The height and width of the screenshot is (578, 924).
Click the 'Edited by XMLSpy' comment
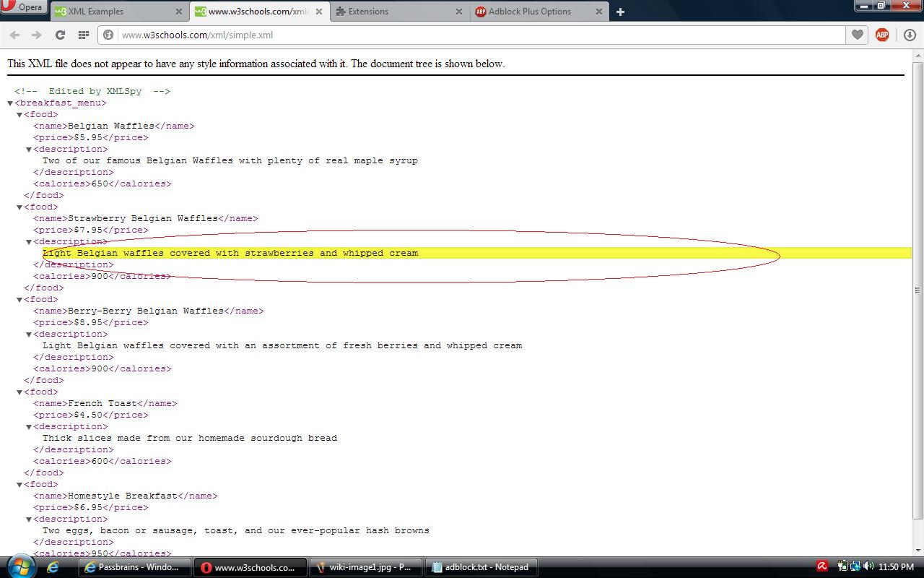tap(92, 91)
